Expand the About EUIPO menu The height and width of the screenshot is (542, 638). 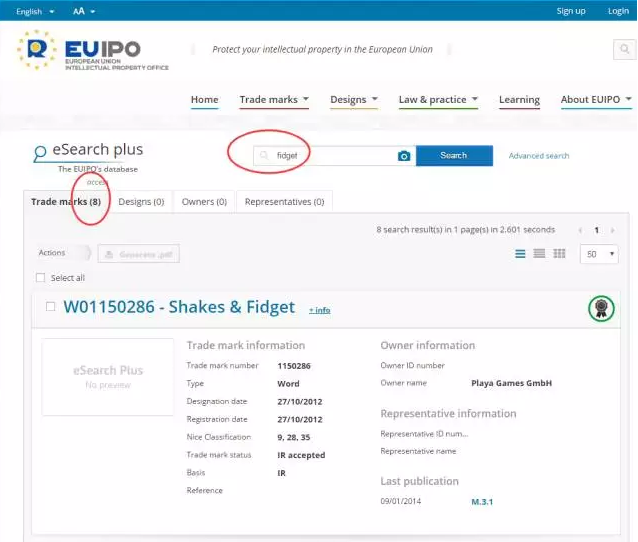point(596,100)
